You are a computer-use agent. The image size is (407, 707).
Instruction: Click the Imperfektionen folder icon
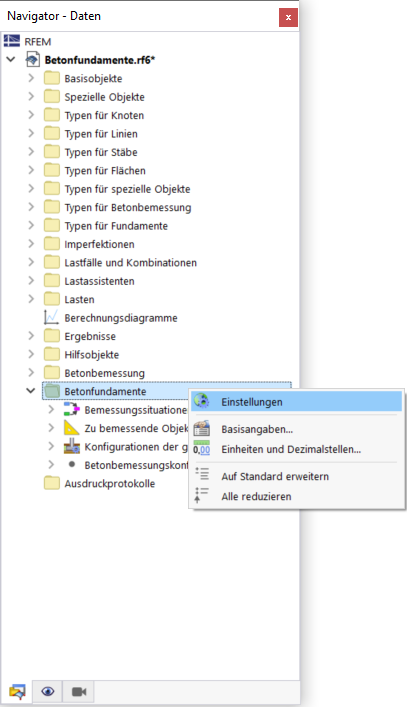click(52, 244)
